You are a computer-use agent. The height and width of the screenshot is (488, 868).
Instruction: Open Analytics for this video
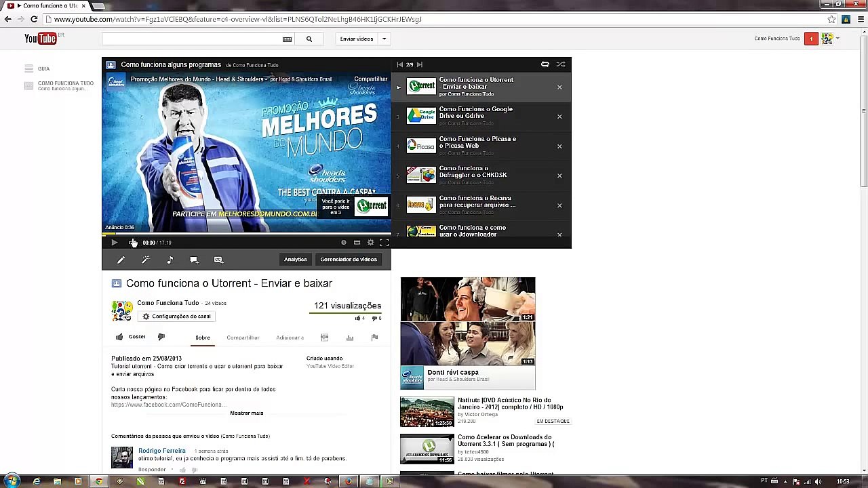pyautogui.click(x=295, y=260)
